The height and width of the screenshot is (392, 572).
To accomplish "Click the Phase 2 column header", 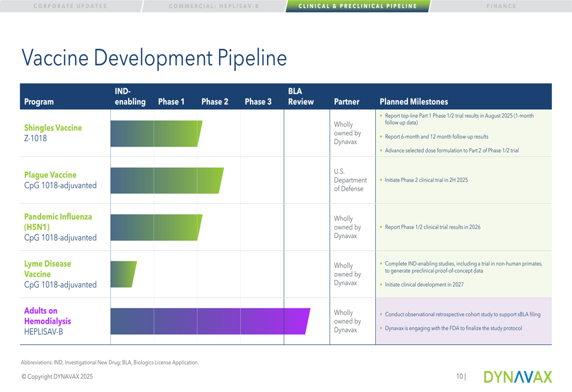I will 214,102.
